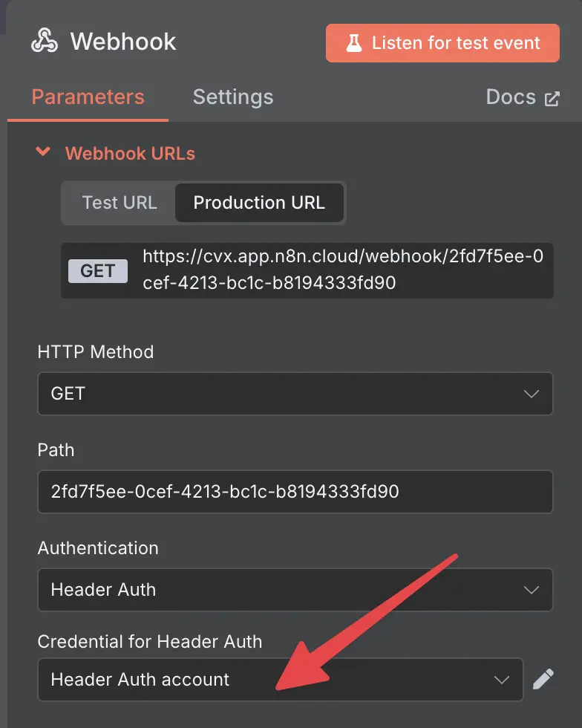Start Listen for test event
Viewport: 582px width, 728px height.
pos(442,43)
